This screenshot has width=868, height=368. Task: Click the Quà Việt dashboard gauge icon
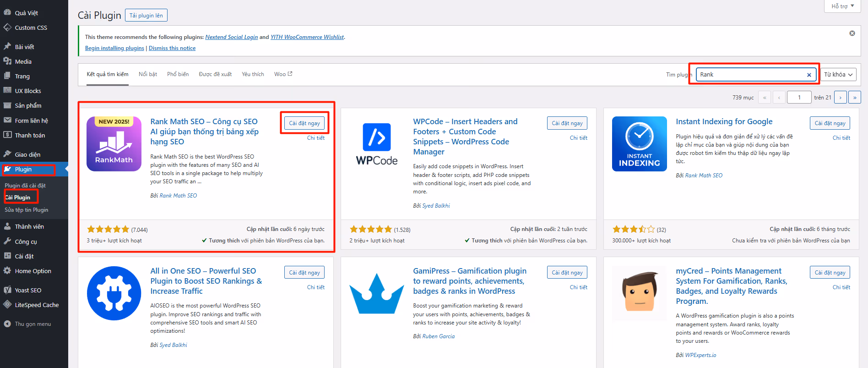point(7,12)
